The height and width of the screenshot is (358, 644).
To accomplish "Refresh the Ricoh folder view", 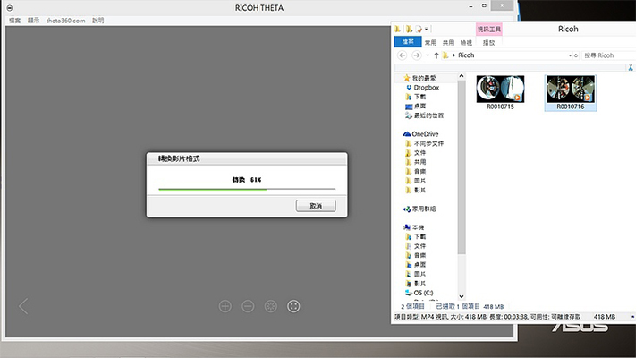I will coord(576,55).
